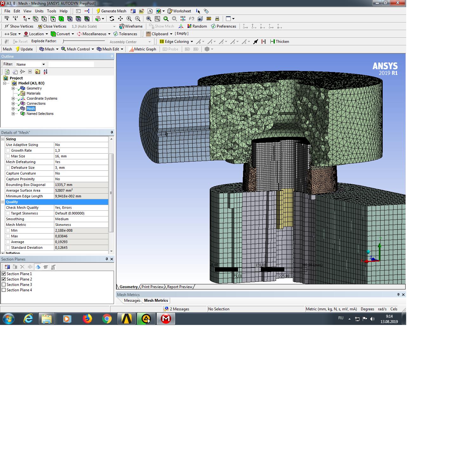Open the Worksheet view
The width and height of the screenshot is (476, 476).
179,11
